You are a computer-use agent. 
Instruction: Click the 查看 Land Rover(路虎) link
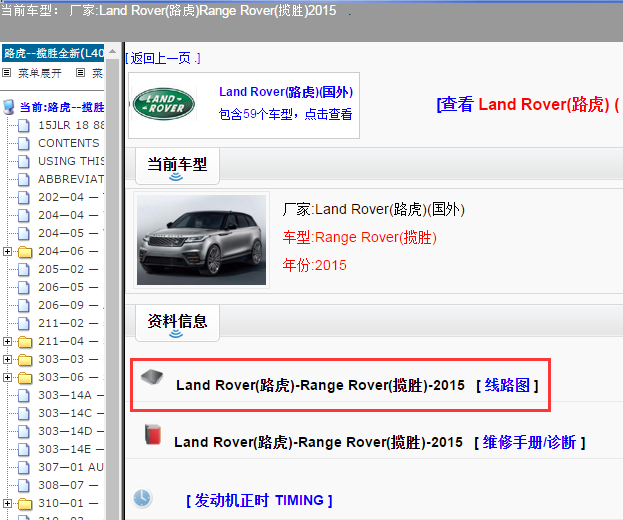tap(530, 104)
